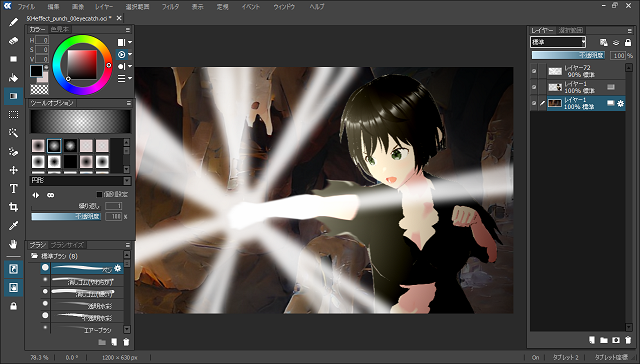The height and width of the screenshot is (364, 640).
Task: Click the layer opacity 100 input field
Action: point(618,55)
